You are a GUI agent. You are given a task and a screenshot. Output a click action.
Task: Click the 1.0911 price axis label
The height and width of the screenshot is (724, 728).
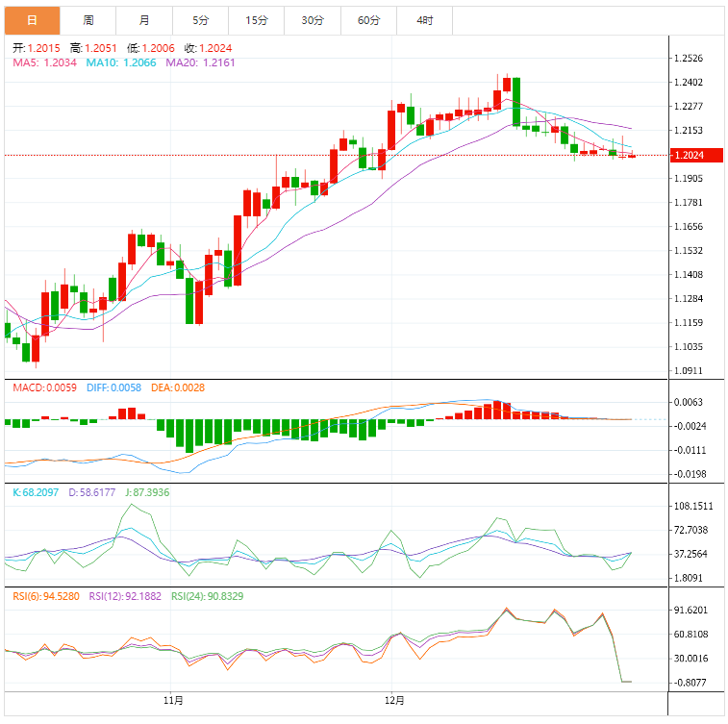pyautogui.click(x=689, y=371)
